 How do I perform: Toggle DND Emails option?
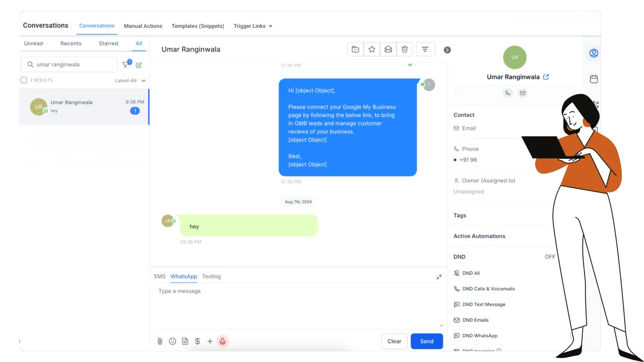pyautogui.click(x=471, y=320)
